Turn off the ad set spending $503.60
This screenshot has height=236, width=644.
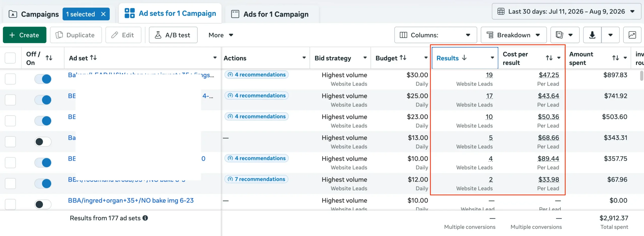click(x=43, y=121)
